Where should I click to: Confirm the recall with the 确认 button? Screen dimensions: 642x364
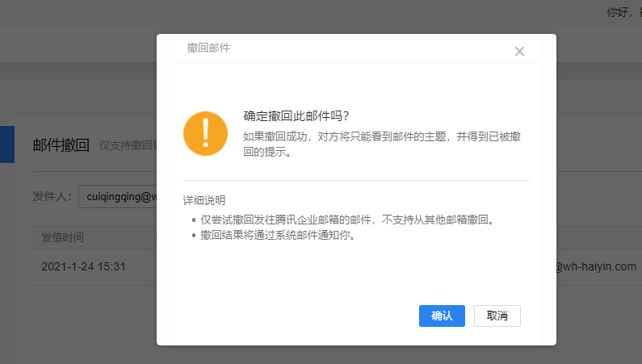pyautogui.click(x=442, y=316)
